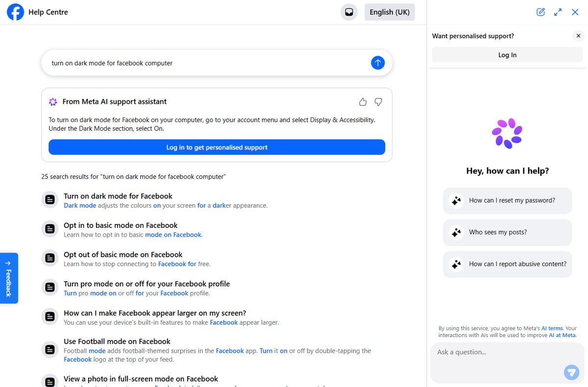This screenshot has height=387, width=588.
Task: Open View a photo in full-screen mode result
Action: tap(141, 379)
